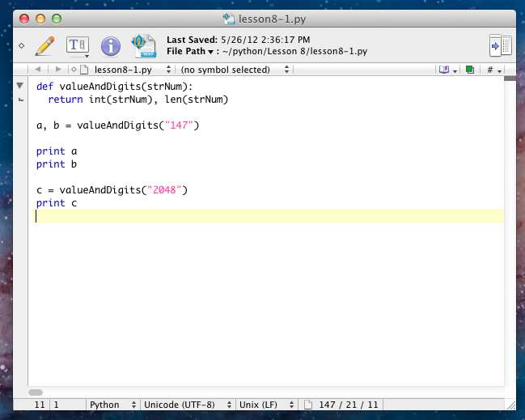Go to previous document arrow
Viewport: 525px width, 420px height.
click(x=38, y=70)
